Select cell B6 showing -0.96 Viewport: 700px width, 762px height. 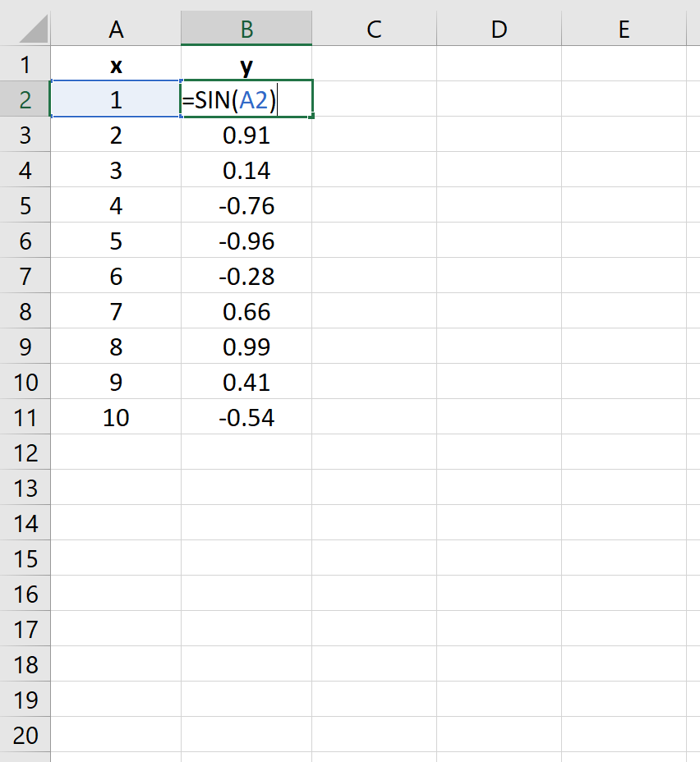(246, 241)
